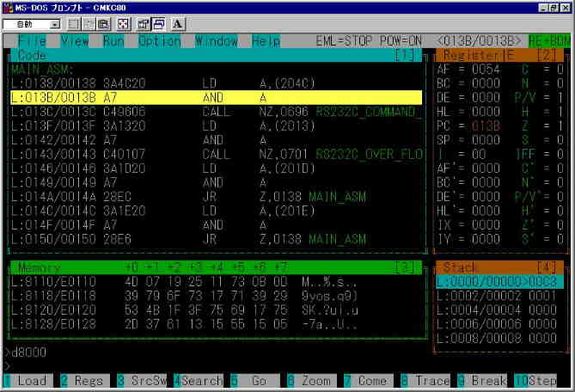Open the File menu
Viewport: 575px width, 392px height.
32,41
